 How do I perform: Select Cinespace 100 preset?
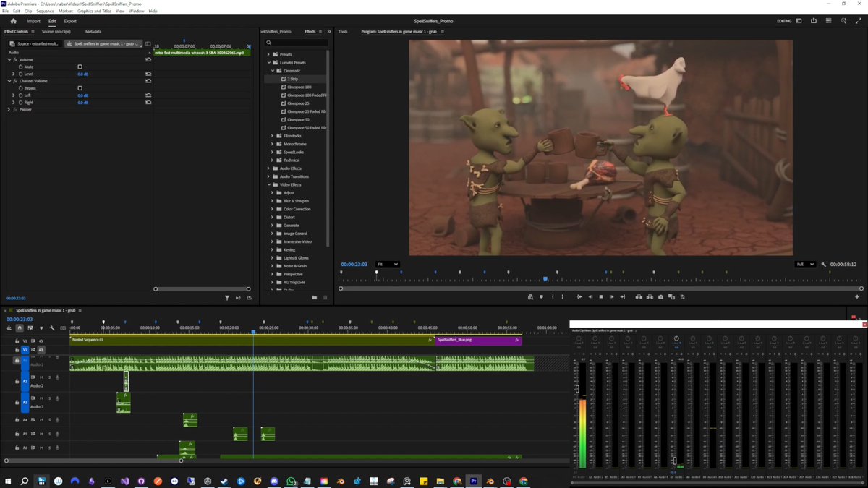299,87
